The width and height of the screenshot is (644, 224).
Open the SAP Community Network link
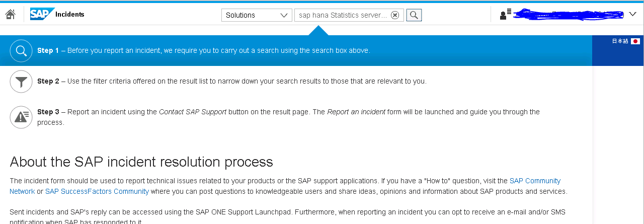[535, 181]
